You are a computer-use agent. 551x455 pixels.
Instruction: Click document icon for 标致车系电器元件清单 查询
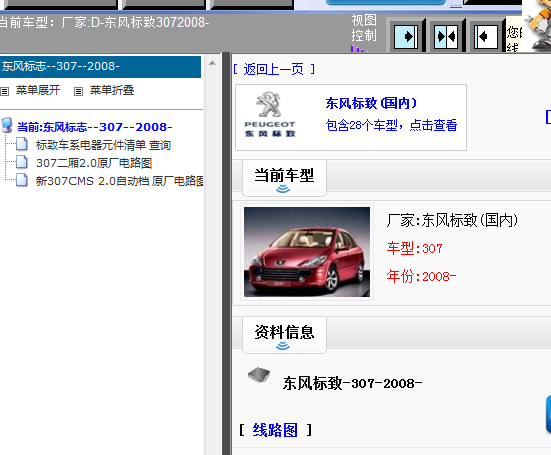(x=22, y=144)
